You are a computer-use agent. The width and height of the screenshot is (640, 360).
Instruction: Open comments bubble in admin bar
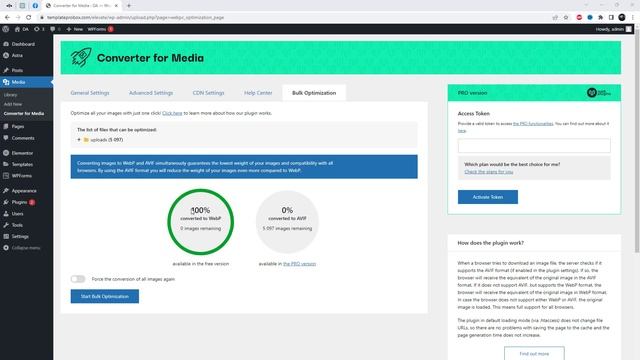pyautogui.click(x=55, y=29)
